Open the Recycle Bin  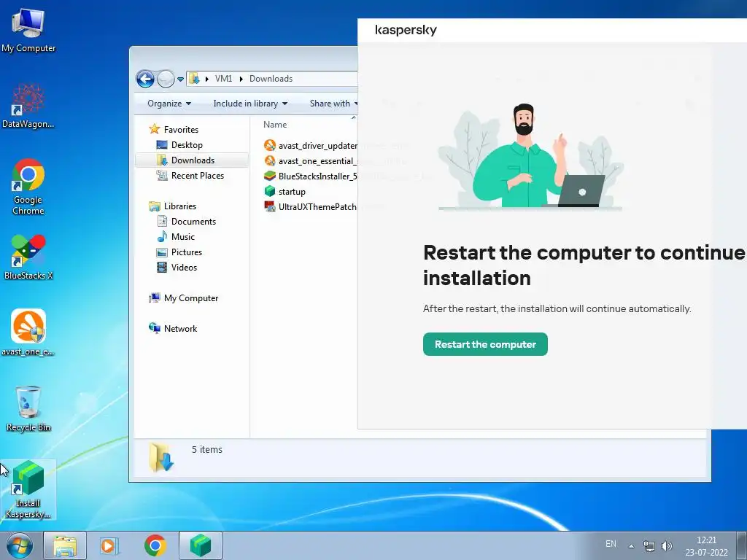click(28, 408)
